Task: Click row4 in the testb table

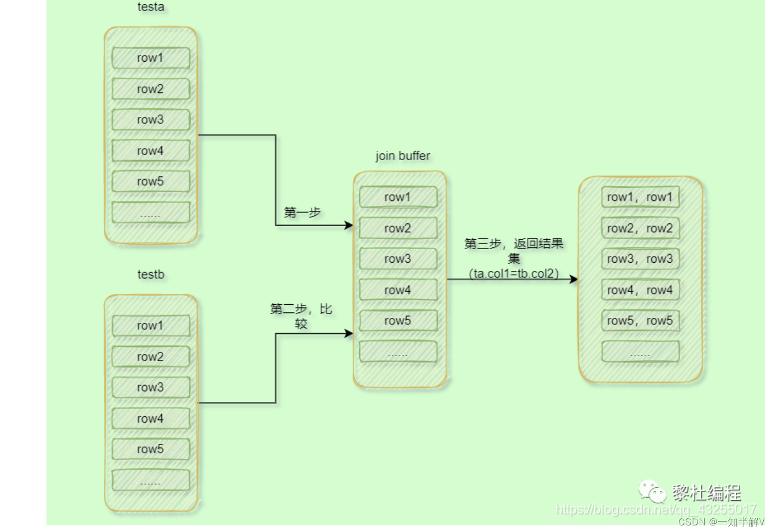Action: (151, 418)
